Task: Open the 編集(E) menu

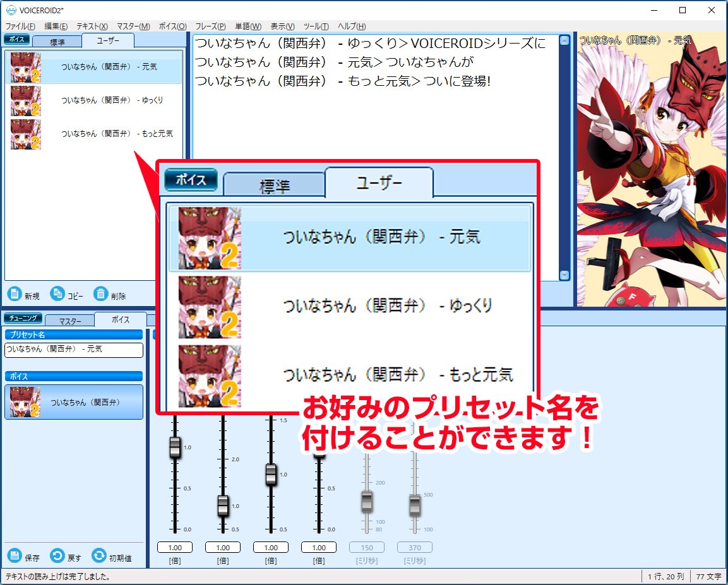Action: tap(56, 27)
